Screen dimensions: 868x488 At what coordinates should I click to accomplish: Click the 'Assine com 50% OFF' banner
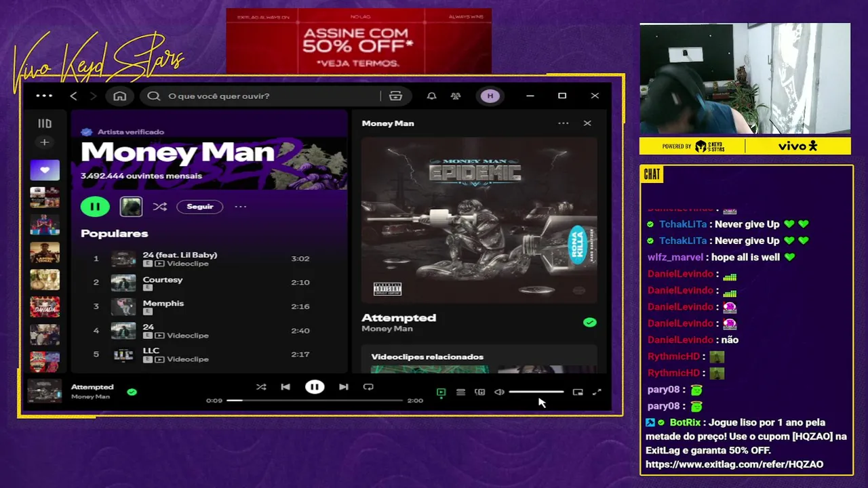(358, 41)
